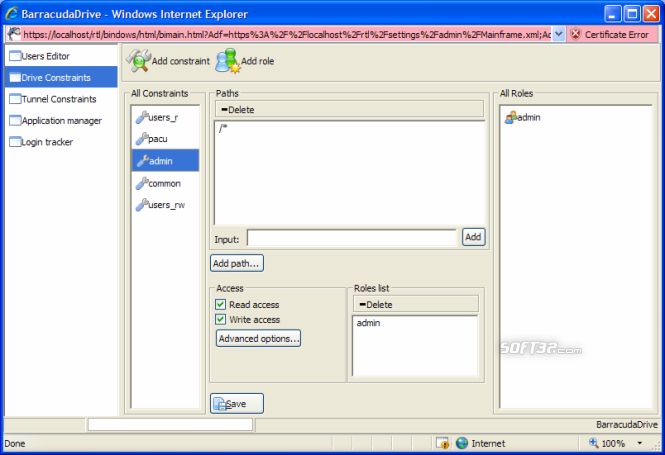Open the zoom level dropdown arrow
Viewport: 665px width, 455px height.
tap(639, 443)
